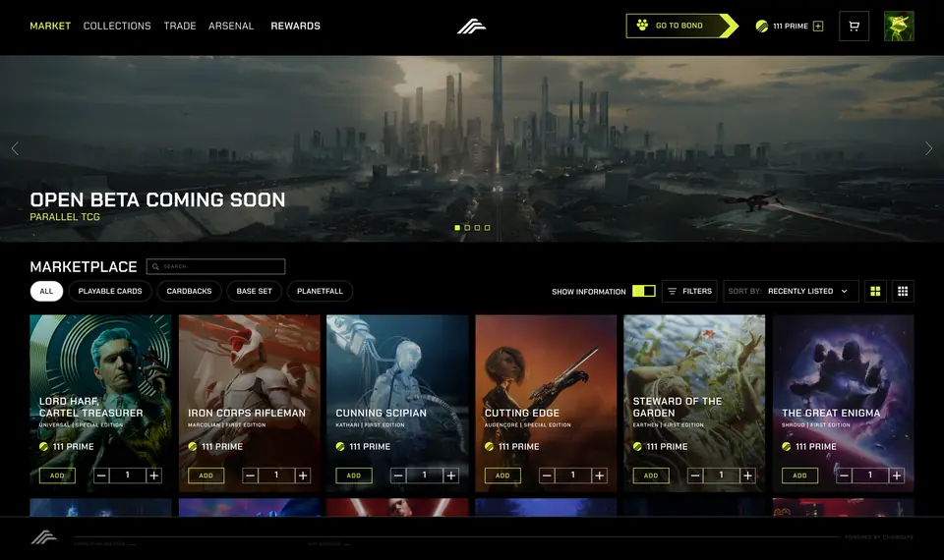Open the shopping cart icon
Screen dimensions: 944x560
click(854, 26)
